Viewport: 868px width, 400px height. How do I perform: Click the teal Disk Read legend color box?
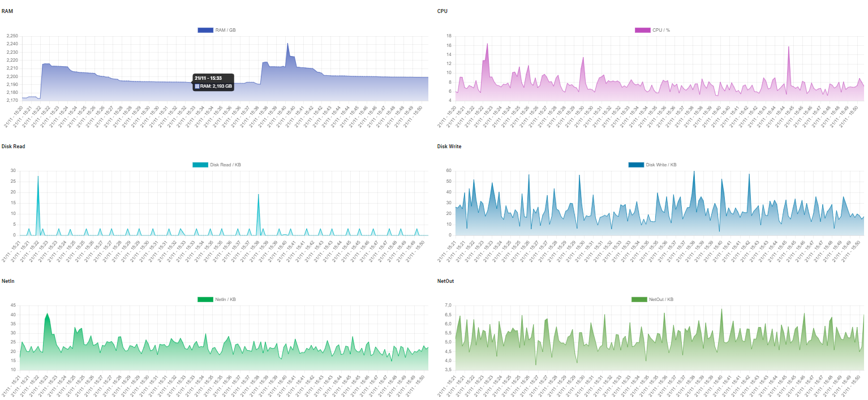(200, 165)
